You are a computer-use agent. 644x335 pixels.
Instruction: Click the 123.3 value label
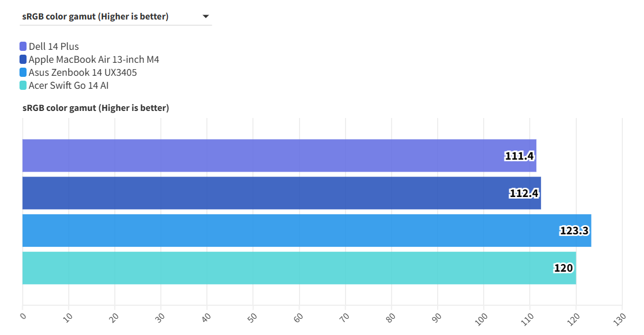[x=574, y=231]
